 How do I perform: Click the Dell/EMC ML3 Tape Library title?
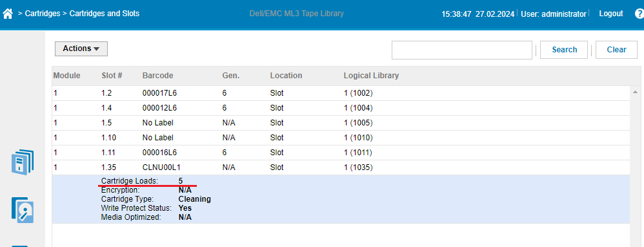click(297, 14)
